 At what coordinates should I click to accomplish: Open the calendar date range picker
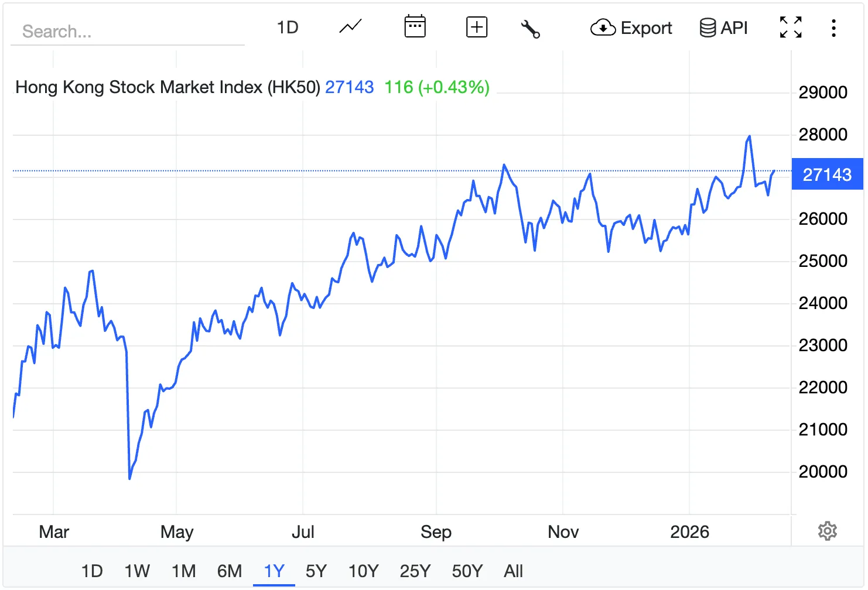click(415, 27)
